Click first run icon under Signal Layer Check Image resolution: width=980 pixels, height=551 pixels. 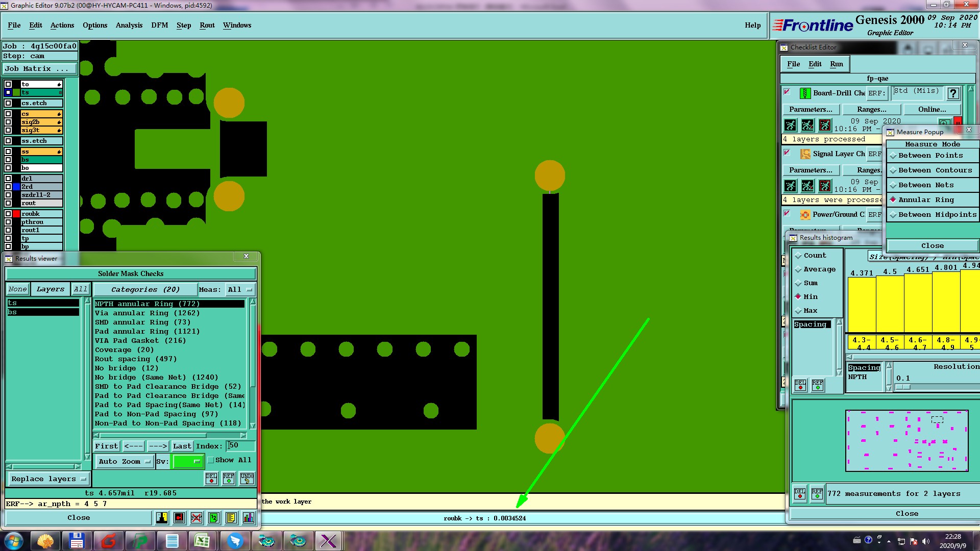790,186
